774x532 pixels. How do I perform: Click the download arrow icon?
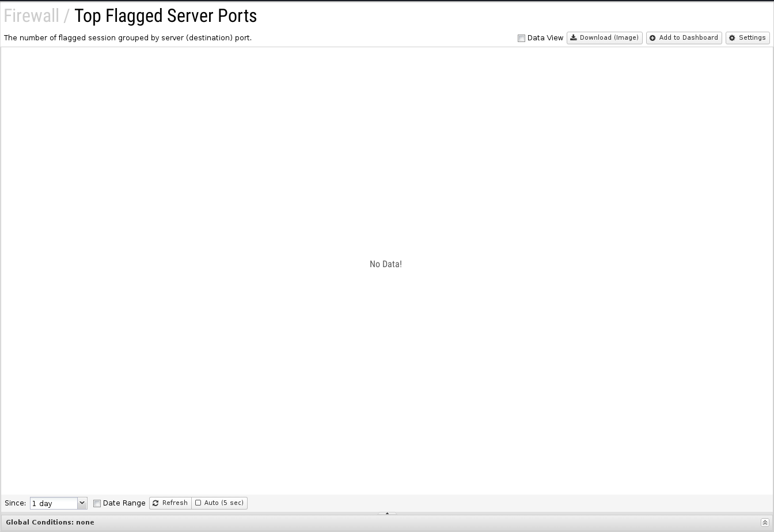[574, 38]
